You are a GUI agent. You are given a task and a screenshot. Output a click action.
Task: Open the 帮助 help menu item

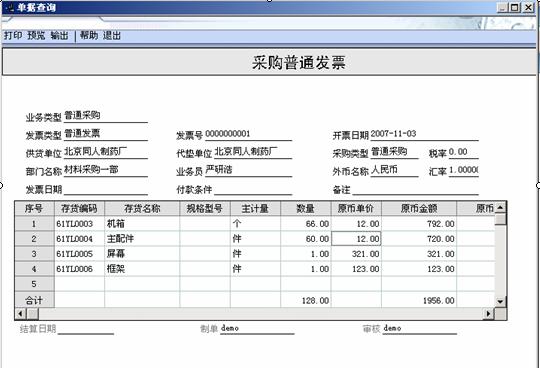point(89,35)
